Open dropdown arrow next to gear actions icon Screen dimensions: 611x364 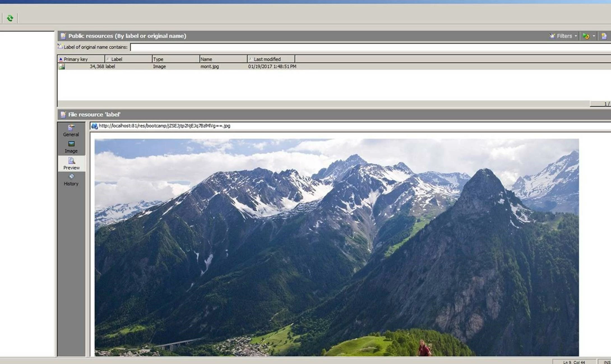pos(594,36)
